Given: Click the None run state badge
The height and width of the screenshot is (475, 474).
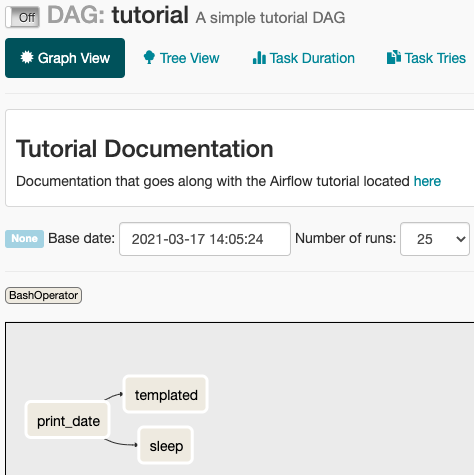Looking at the screenshot, I should 24,239.
